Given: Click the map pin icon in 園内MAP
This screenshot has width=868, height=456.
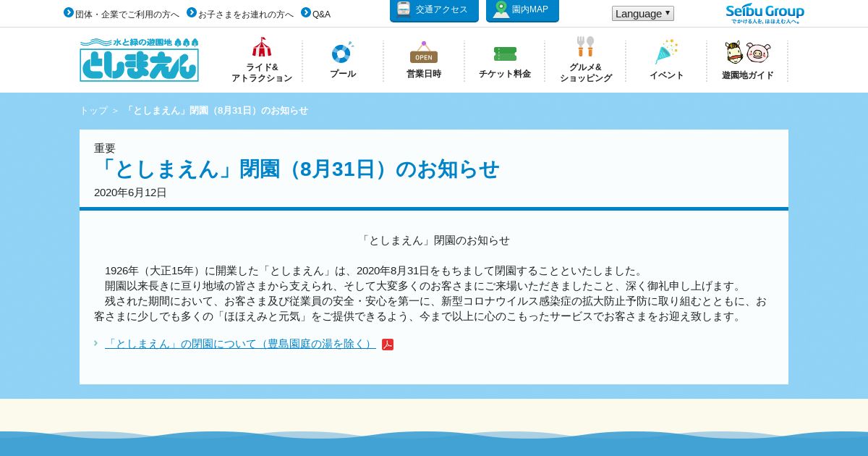Looking at the screenshot, I should tap(501, 9).
